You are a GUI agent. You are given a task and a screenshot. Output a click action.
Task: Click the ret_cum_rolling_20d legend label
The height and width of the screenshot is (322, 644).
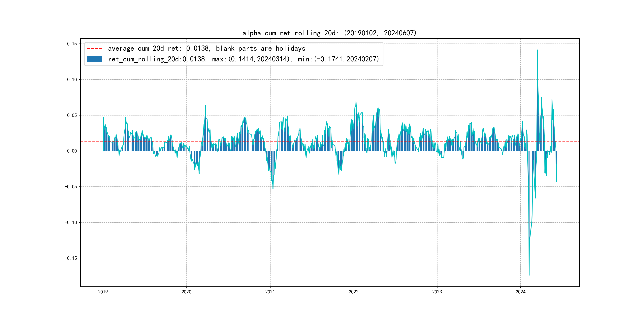pyautogui.click(x=243, y=59)
